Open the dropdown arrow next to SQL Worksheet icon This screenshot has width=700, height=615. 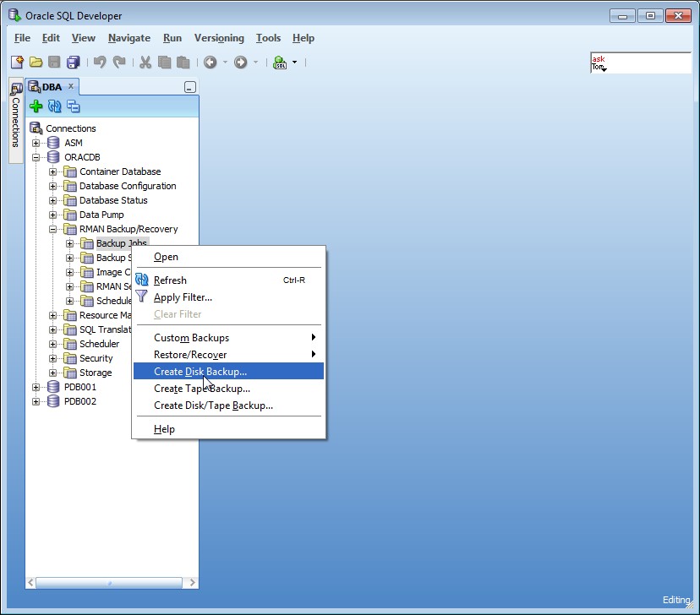pos(295,62)
